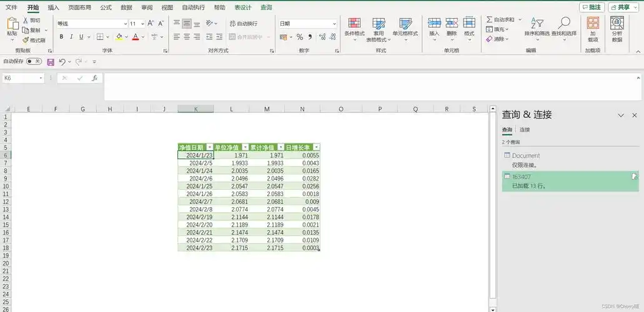Apply the red font color A
Viewport: 644px width, 312px height.
pyautogui.click(x=136, y=37)
